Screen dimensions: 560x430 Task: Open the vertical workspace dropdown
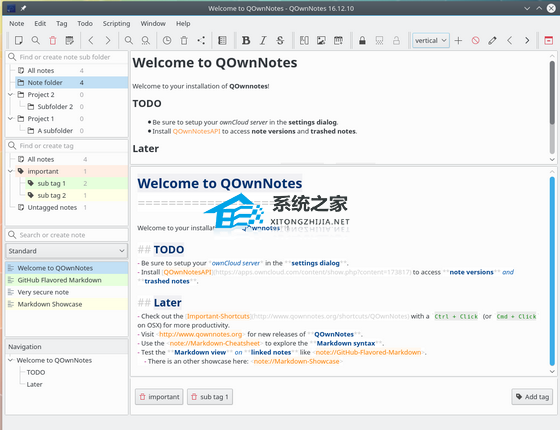pyautogui.click(x=431, y=40)
